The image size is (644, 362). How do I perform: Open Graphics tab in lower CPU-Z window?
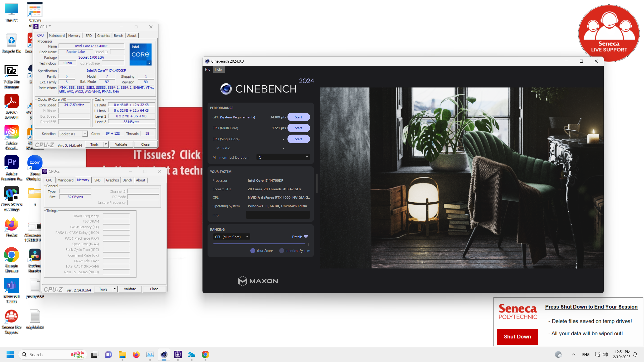(112, 180)
